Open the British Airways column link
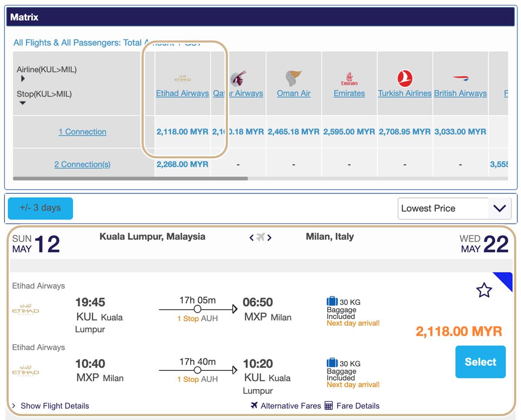 [460, 93]
